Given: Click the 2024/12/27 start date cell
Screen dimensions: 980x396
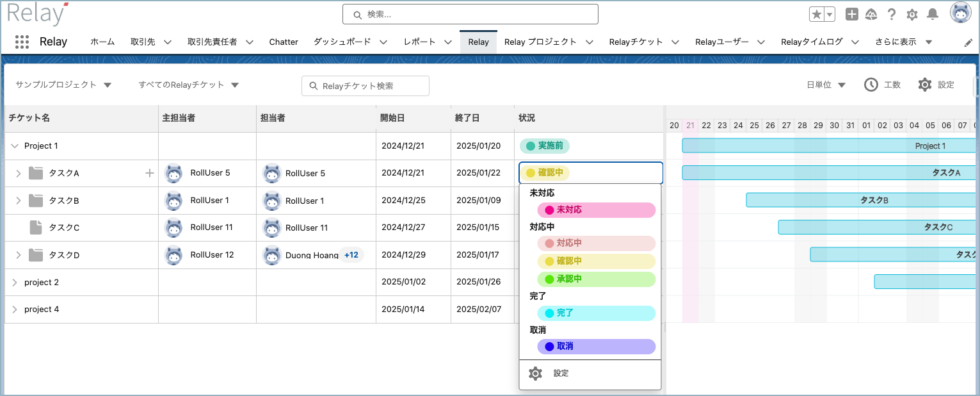Looking at the screenshot, I should 414,227.
